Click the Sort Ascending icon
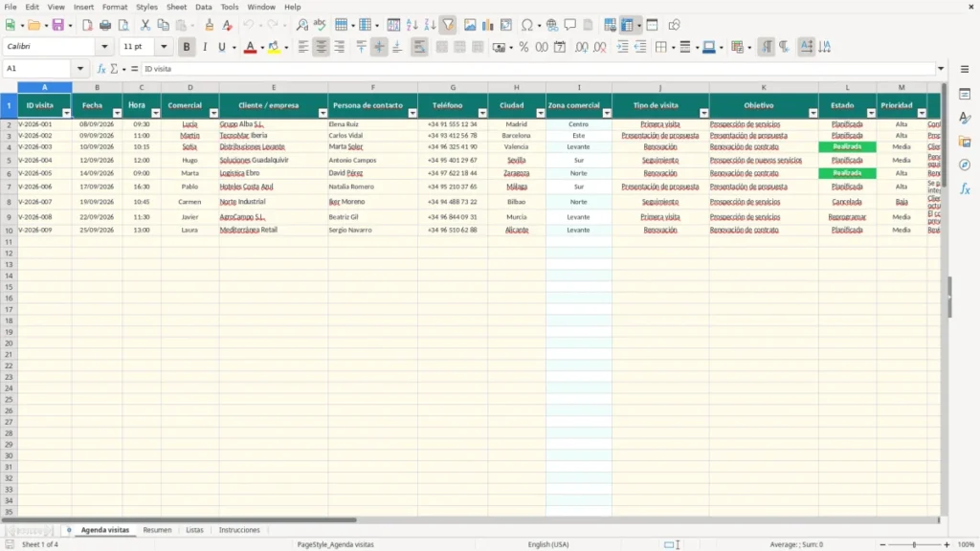Image resolution: width=980 pixels, height=551 pixels. (412, 25)
